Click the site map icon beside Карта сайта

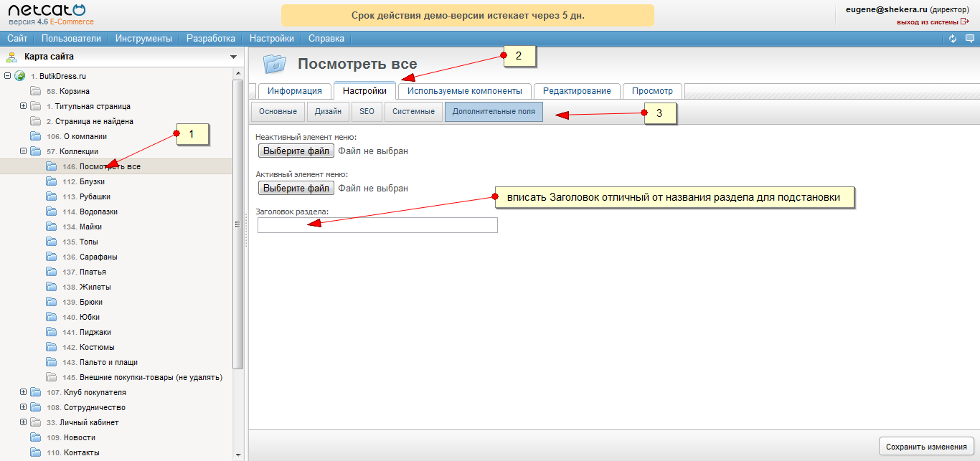(x=12, y=57)
